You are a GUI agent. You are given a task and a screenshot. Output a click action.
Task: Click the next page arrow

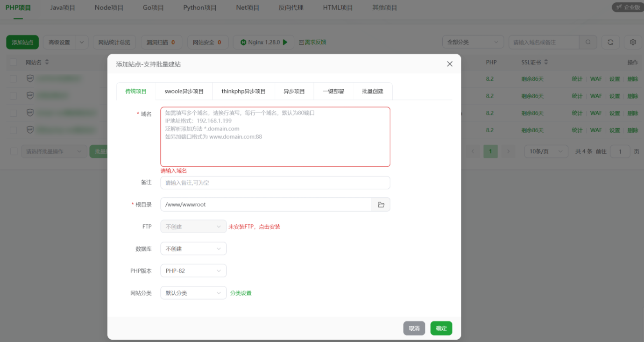point(508,151)
